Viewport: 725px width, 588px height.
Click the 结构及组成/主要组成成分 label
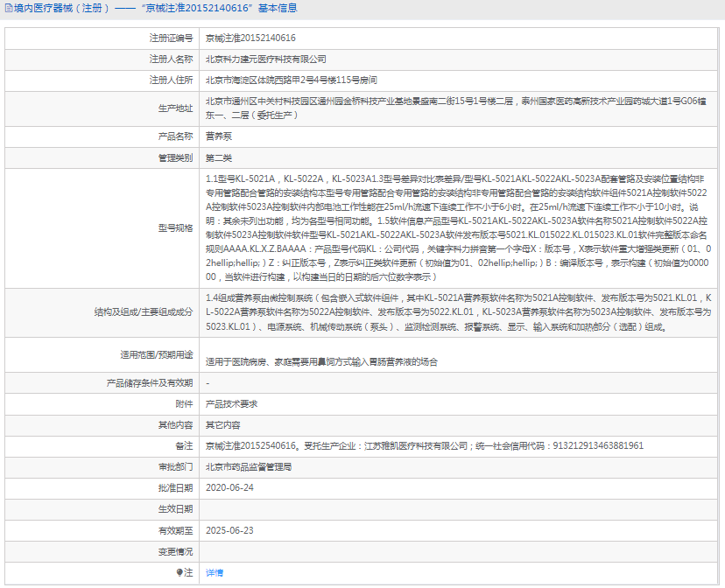[144, 312]
